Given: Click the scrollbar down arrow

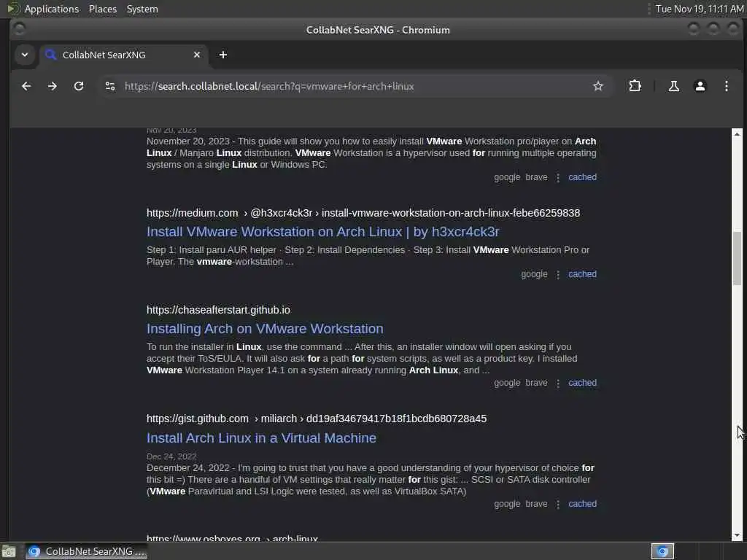Looking at the screenshot, I should click(737, 535).
